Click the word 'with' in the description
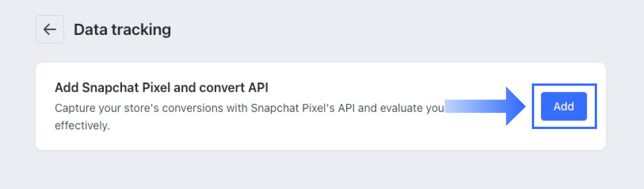Screen dimensions: 644x189 pos(237,108)
